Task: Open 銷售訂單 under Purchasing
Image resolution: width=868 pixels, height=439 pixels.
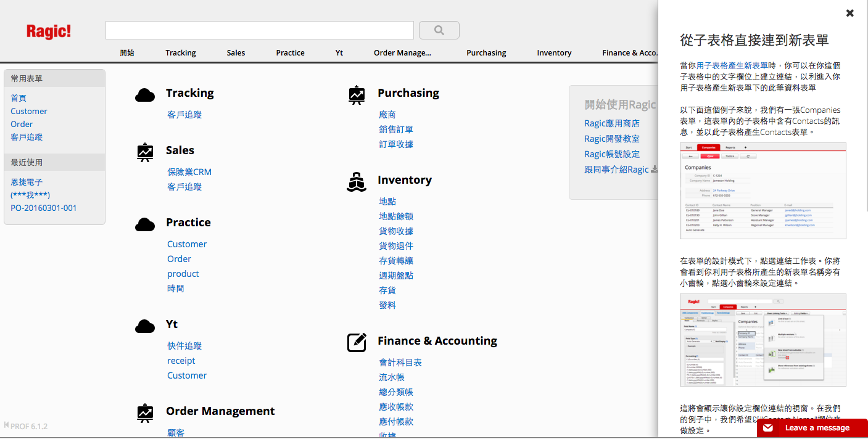Action: tap(396, 129)
